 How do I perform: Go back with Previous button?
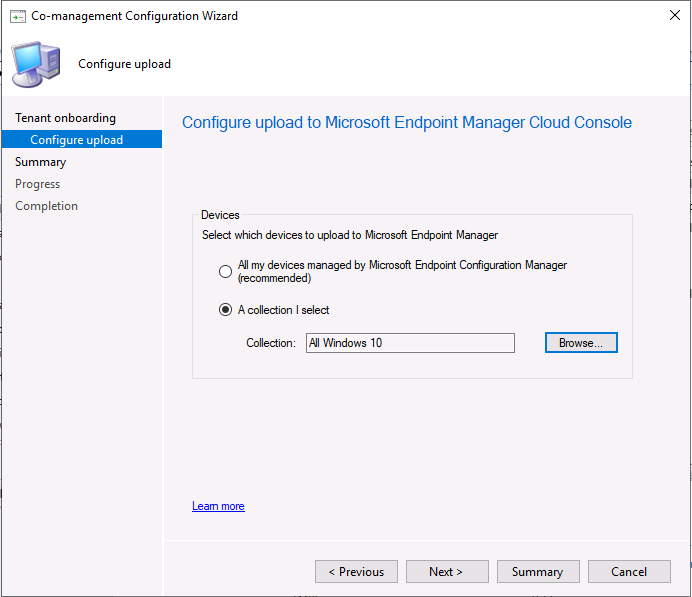pyautogui.click(x=356, y=571)
